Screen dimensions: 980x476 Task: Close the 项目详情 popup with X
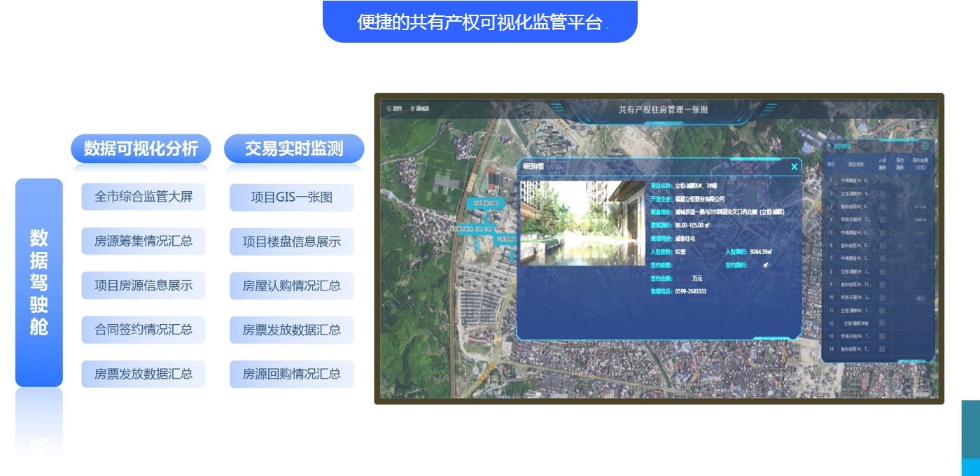click(794, 167)
